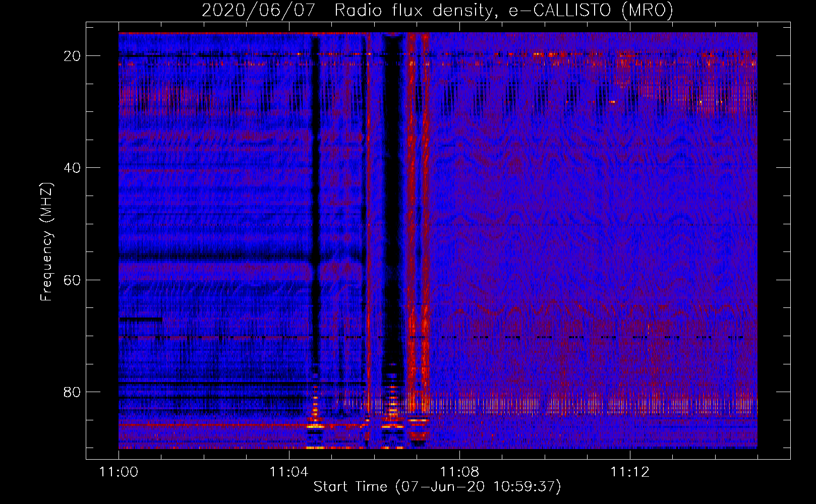Image resolution: width=816 pixels, height=504 pixels.
Task: Click the 20 MHz frequency tick label
Action: click(x=72, y=56)
